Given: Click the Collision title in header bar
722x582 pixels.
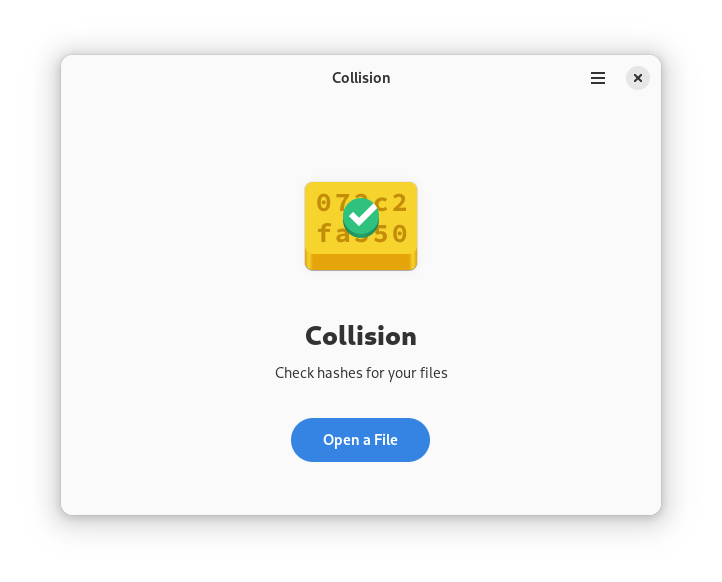Looking at the screenshot, I should point(361,78).
